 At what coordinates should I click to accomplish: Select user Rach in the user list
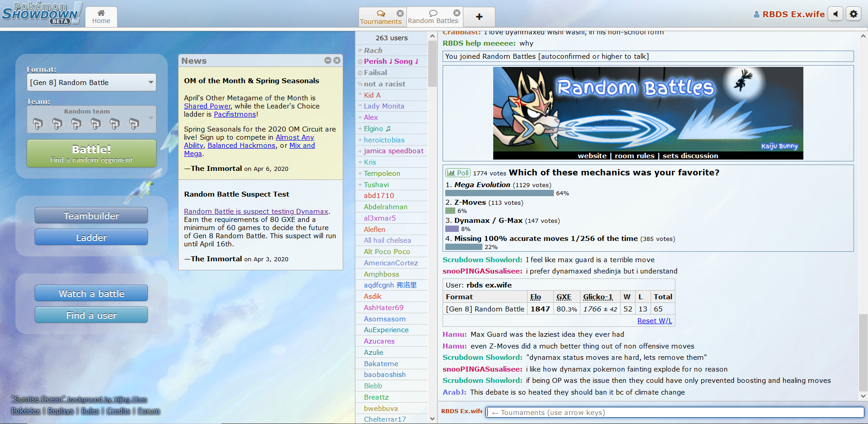coord(392,50)
